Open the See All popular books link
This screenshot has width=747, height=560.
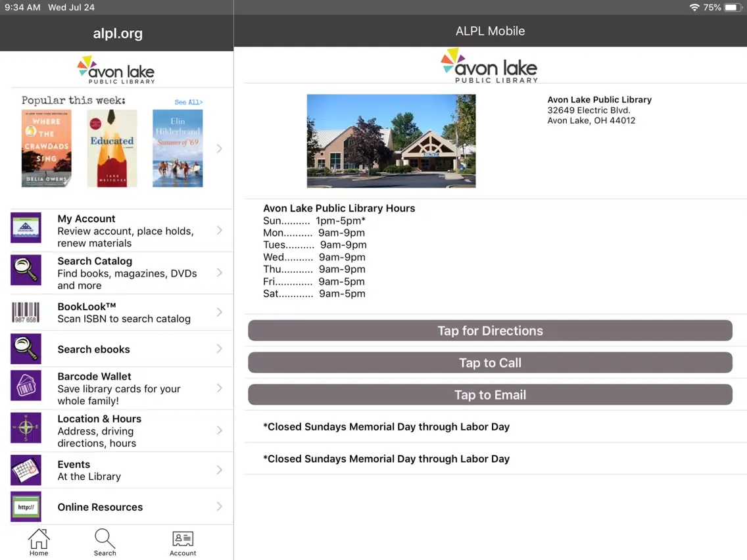[x=189, y=102]
